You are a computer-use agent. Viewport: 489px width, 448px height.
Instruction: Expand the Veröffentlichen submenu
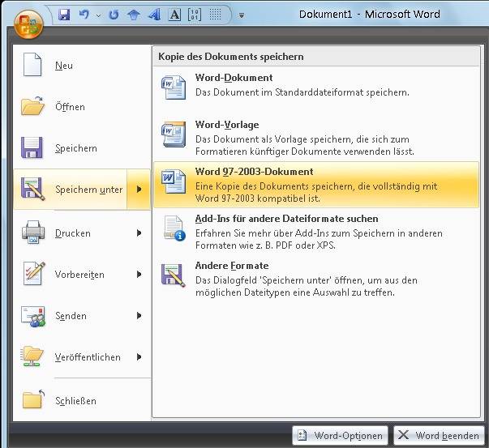click(139, 357)
